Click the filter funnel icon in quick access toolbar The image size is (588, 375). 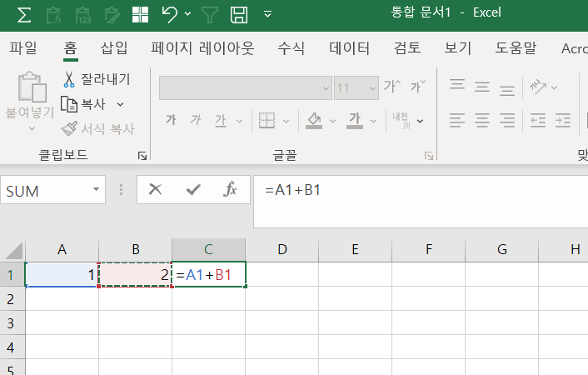(x=209, y=14)
